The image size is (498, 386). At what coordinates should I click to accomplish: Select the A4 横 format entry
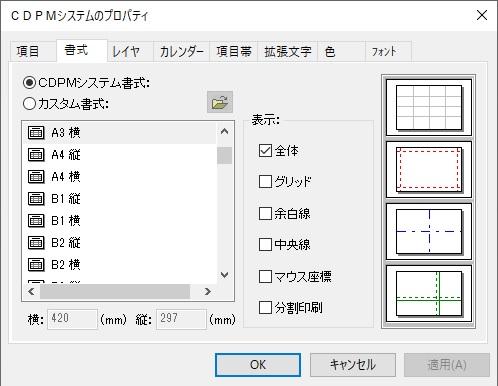pyautogui.click(x=120, y=177)
